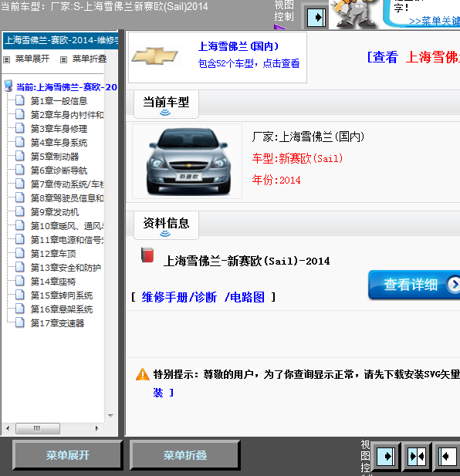Viewport: 460px width, 476px height.
Task: Click the computer icon next to 当前 root node
Action: pyautogui.click(x=8, y=86)
